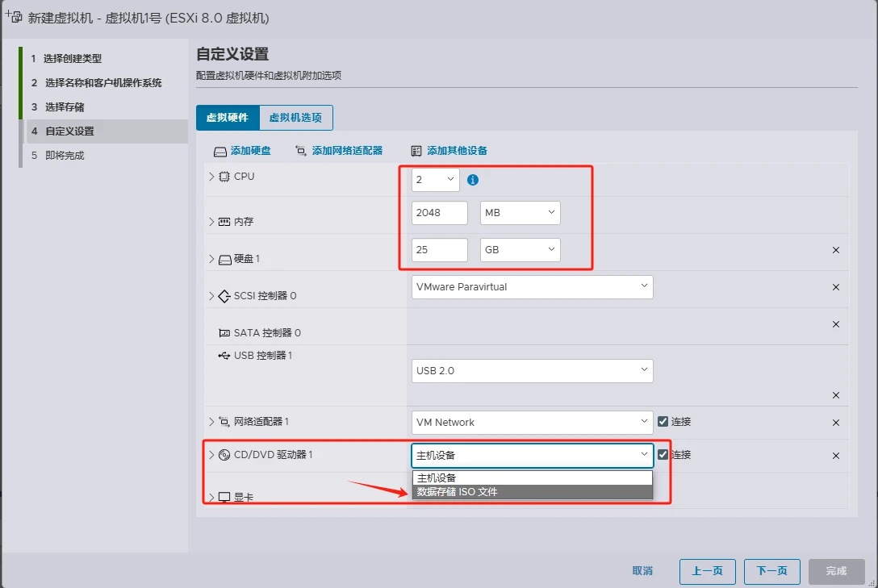Remove 网络适配器 1 with its X
The width and height of the screenshot is (878, 588).
(835, 423)
